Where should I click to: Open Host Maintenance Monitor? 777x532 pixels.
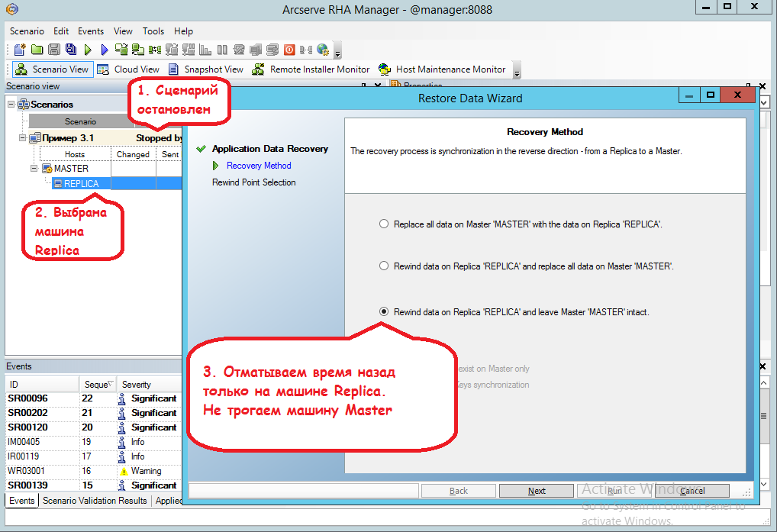[442, 69]
